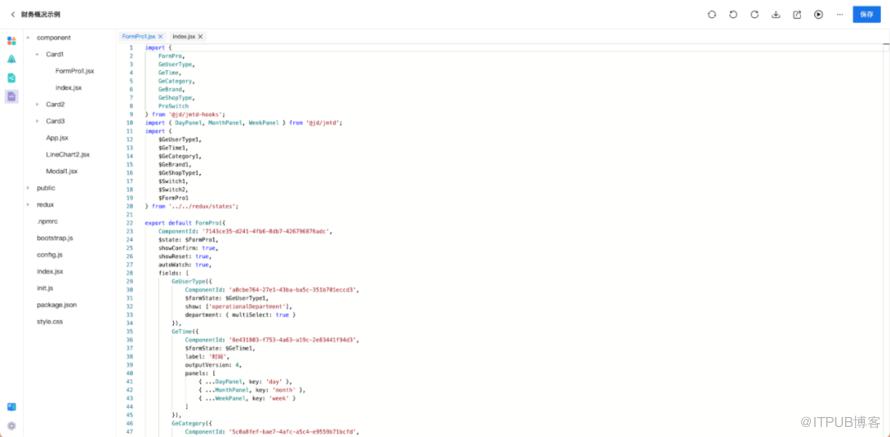Click line number 1 in the gutter
The height and width of the screenshot is (437, 890).
(x=131, y=48)
